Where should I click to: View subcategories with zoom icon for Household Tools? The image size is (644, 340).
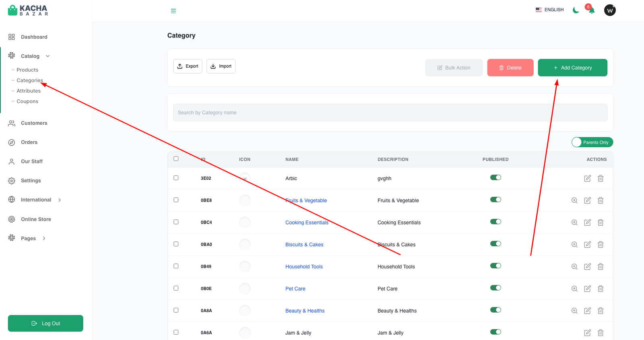coord(574,266)
